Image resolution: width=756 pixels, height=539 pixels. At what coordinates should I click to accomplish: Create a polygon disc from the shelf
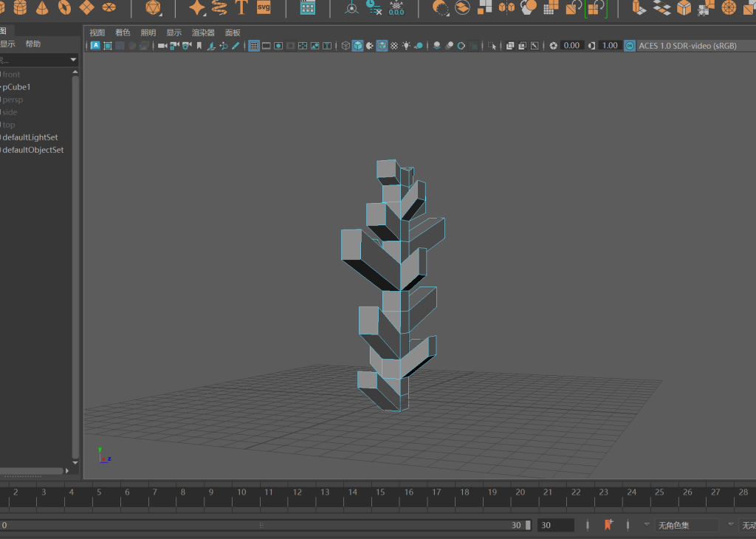(x=109, y=7)
